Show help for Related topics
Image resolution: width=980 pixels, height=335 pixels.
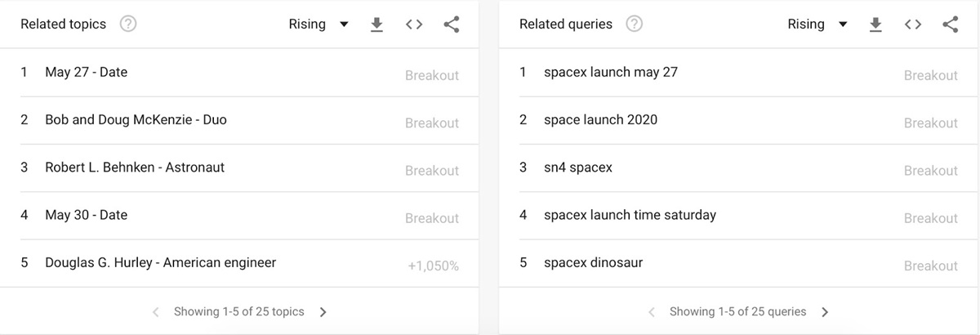(x=127, y=25)
